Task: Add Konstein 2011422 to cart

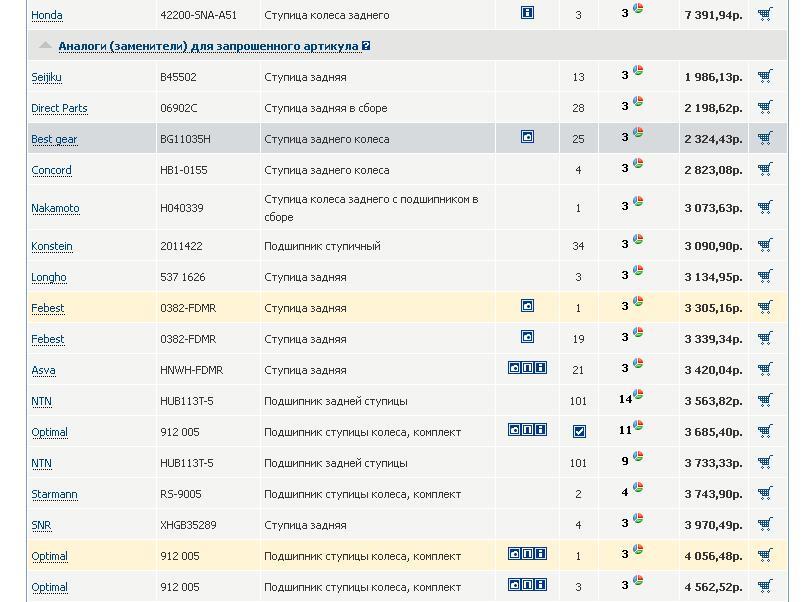Action: pos(765,245)
